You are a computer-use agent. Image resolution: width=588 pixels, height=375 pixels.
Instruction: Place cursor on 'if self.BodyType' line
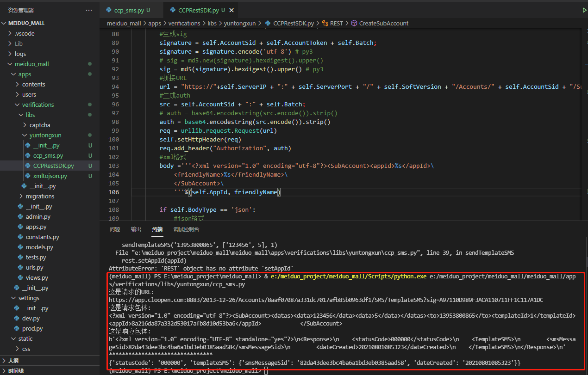click(207, 210)
